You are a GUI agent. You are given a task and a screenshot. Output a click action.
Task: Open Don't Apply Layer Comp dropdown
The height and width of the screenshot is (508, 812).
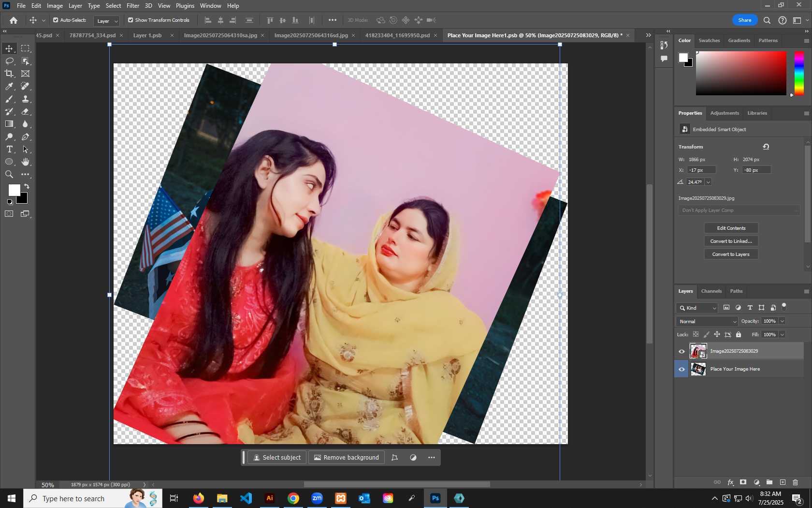coord(739,210)
